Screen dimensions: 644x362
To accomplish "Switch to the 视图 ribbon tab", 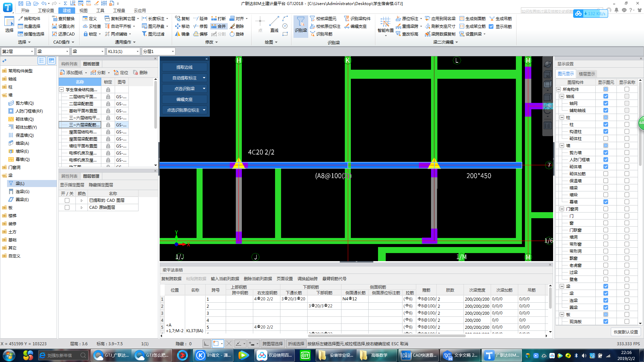I will point(84,10).
